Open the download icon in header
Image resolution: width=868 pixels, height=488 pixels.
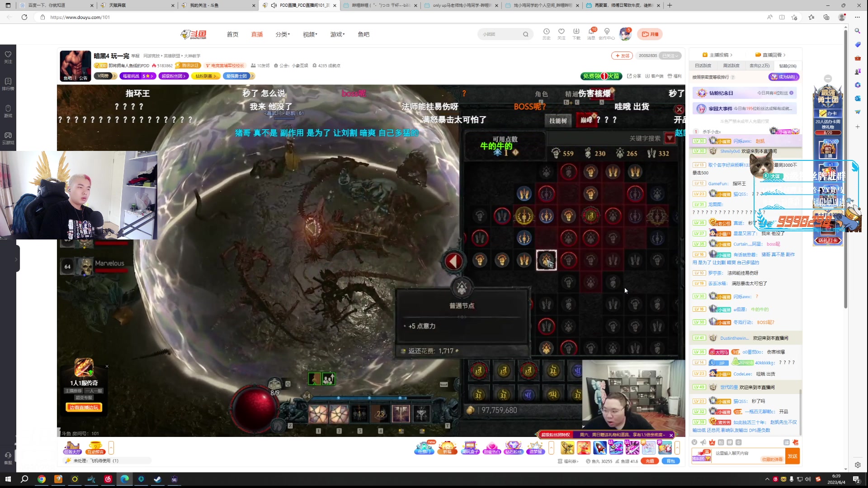click(576, 32)
